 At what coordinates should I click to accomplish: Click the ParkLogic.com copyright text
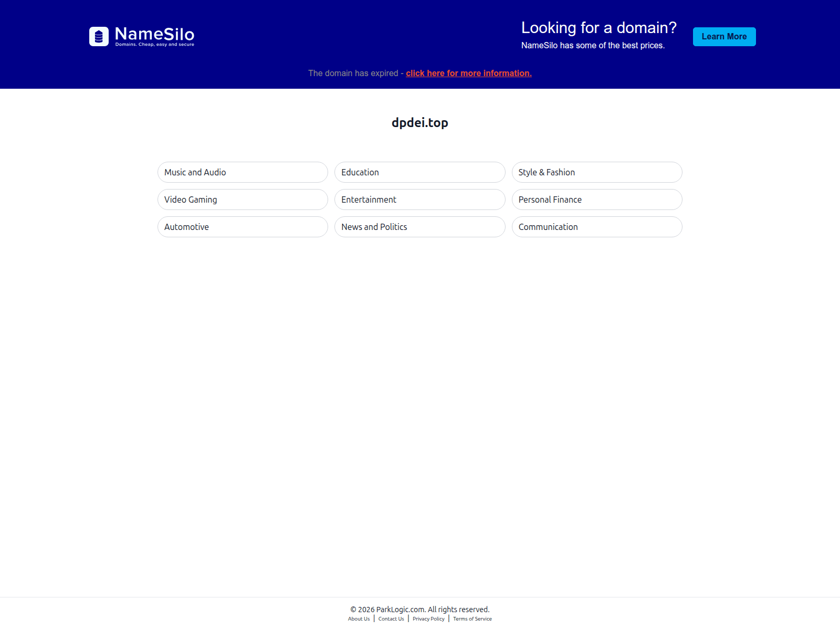point(420,610)
